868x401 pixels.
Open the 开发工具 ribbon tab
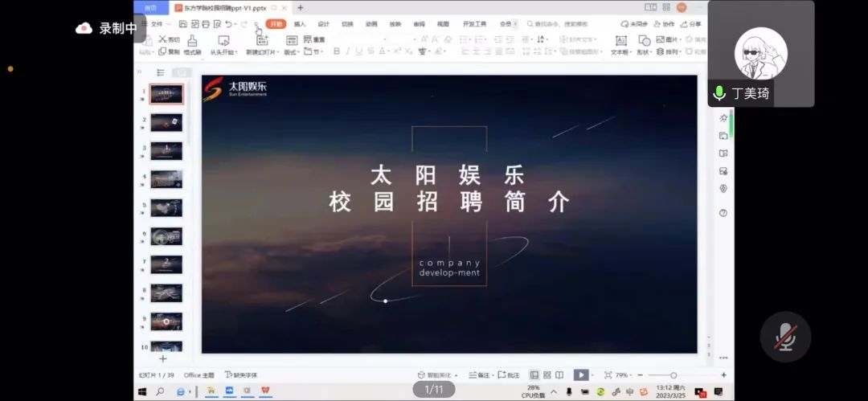474,24
